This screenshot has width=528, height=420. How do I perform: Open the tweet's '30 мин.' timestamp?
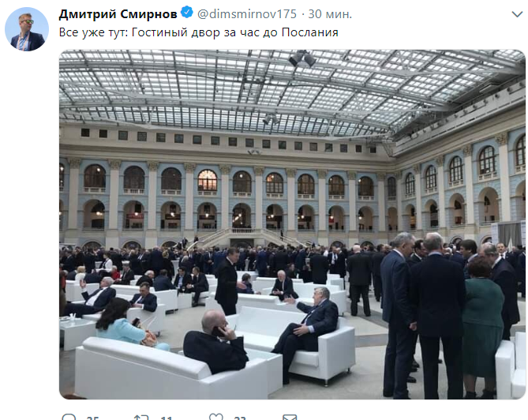330,13
